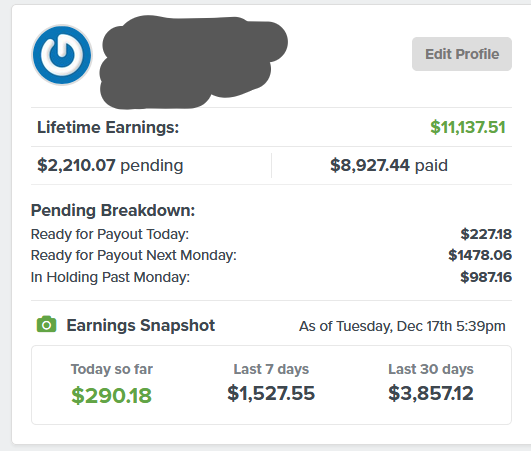The image size is (531, 451).
Task: Select the Ready for Payout Next Monday label
Action: [133, 255]
